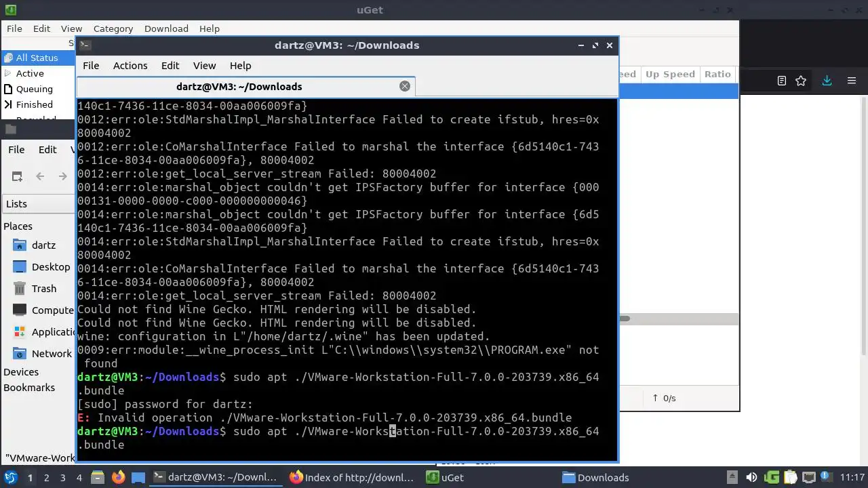Open uGet Download menu

coord(166,28)
